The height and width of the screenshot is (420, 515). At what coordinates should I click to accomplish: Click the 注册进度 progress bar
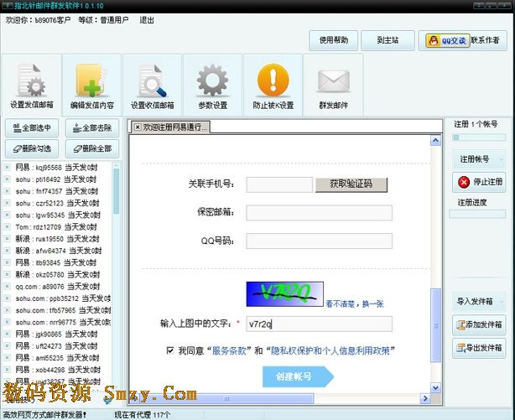pyautogui.click(x=477, y=214)
